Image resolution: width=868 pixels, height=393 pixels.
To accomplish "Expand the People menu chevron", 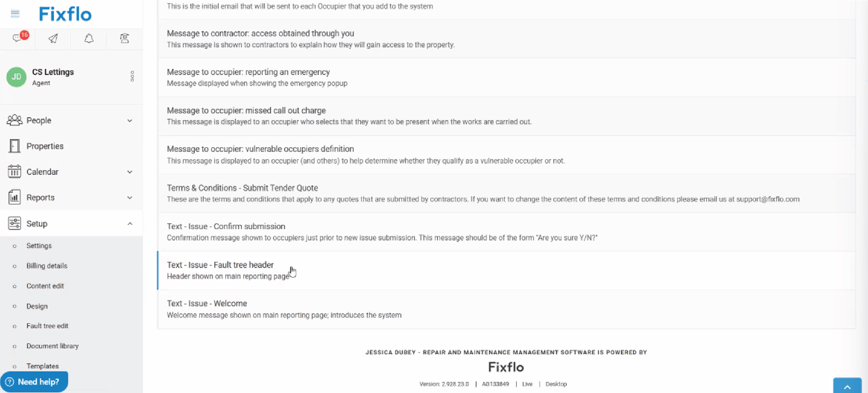I will pos(130,121).
